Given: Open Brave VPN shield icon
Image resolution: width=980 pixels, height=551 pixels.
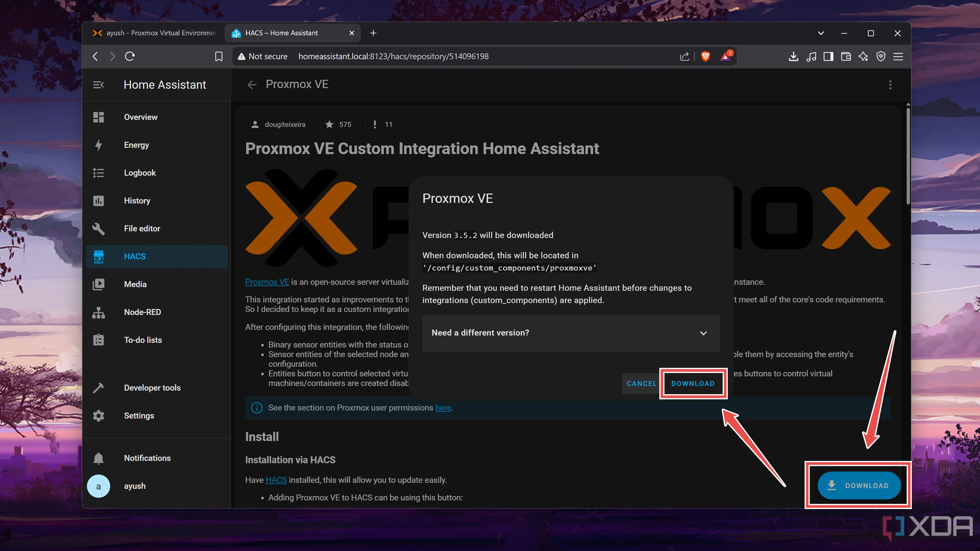Looking at the screenshot, I should click(881, 56).
